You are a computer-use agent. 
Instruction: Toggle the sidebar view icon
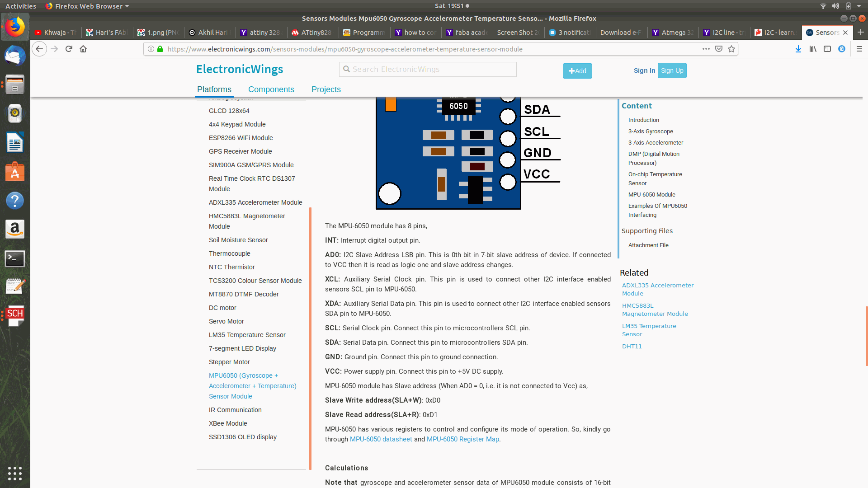[x=827, y=49]
